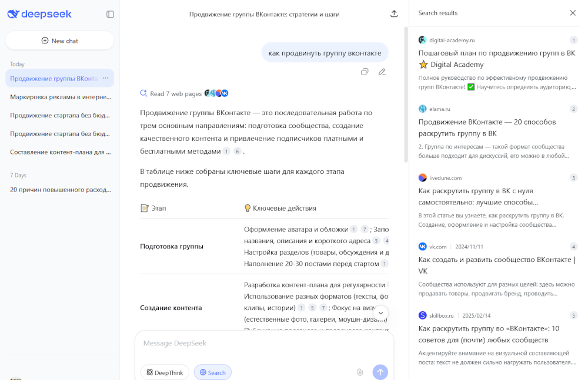Click the digital-academy.ru favicon

click(x=423, y=40)
